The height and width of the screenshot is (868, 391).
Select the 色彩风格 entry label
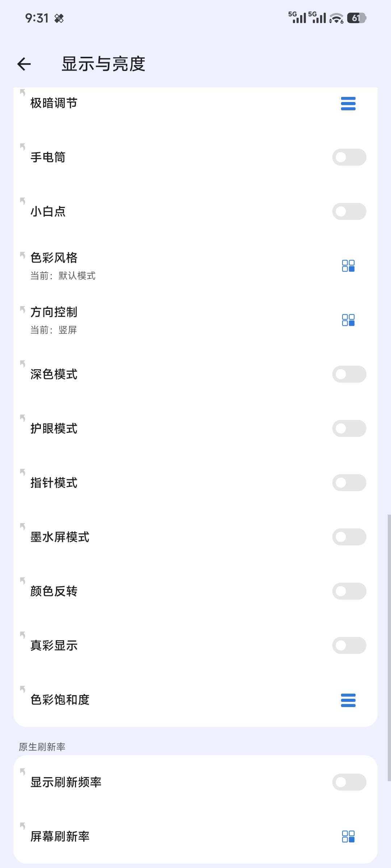pyautogui.click(x=54, y=258)
